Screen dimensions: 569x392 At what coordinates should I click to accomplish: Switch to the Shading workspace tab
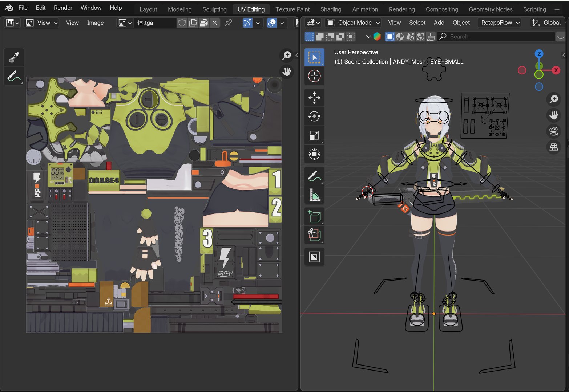pos(331,9)
